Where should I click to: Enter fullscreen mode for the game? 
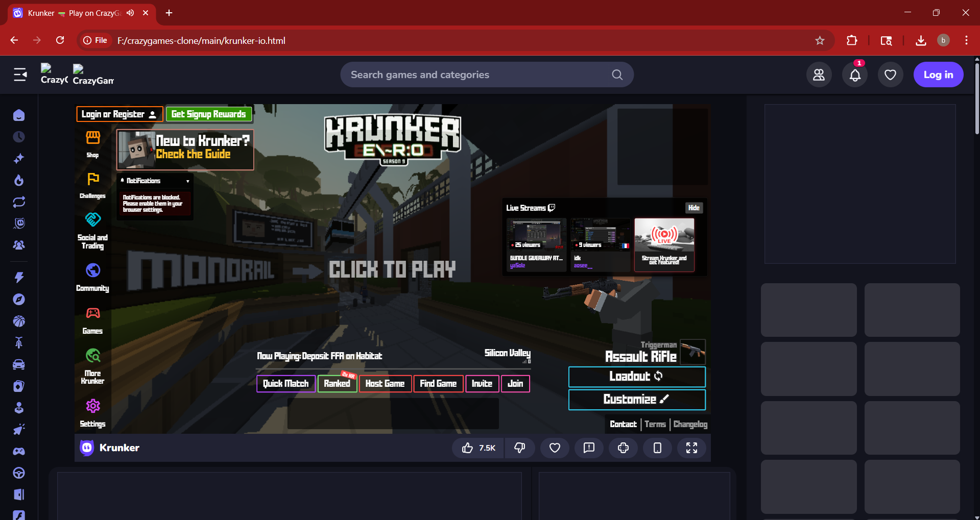point(691,448)
